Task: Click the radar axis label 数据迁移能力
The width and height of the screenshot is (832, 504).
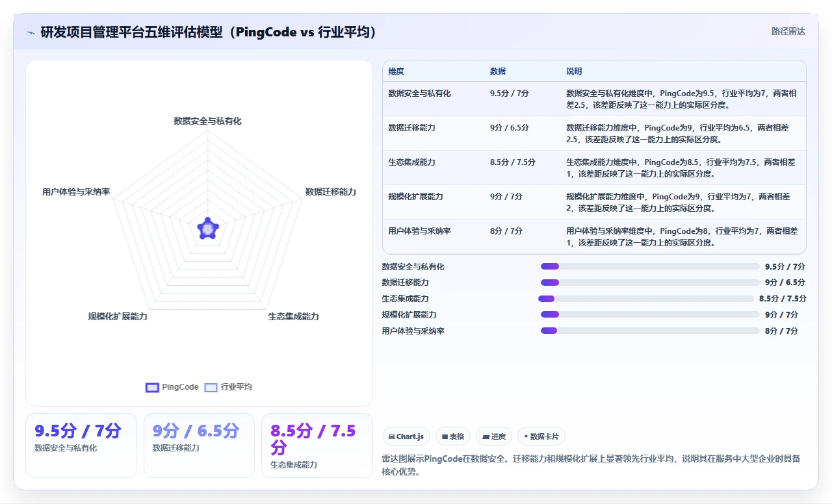Action: pos(331,192)
